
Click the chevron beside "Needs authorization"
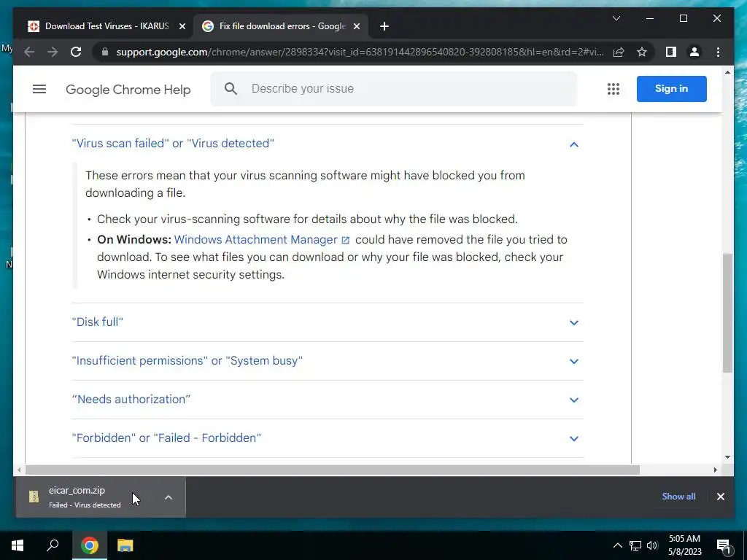tap(573, 400)
